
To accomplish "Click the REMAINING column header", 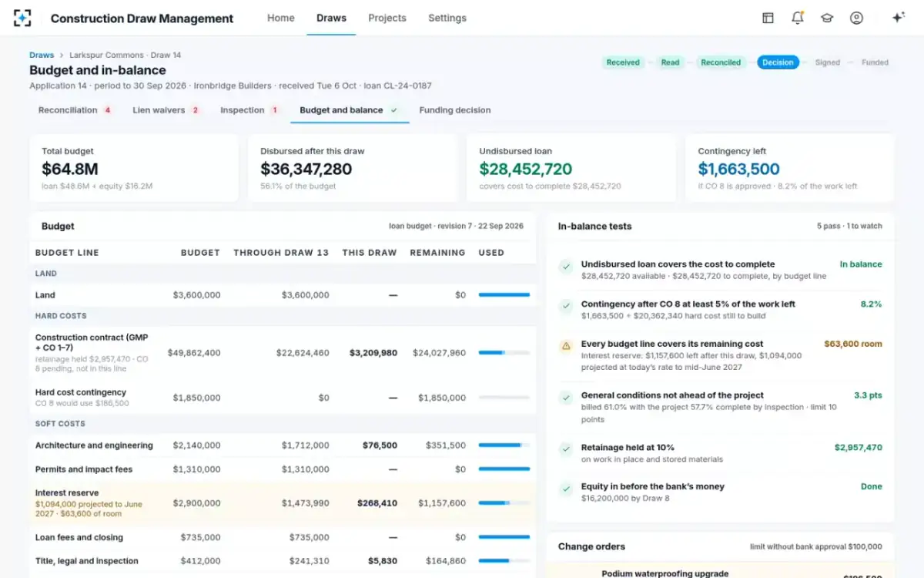I will pos(437,253).
